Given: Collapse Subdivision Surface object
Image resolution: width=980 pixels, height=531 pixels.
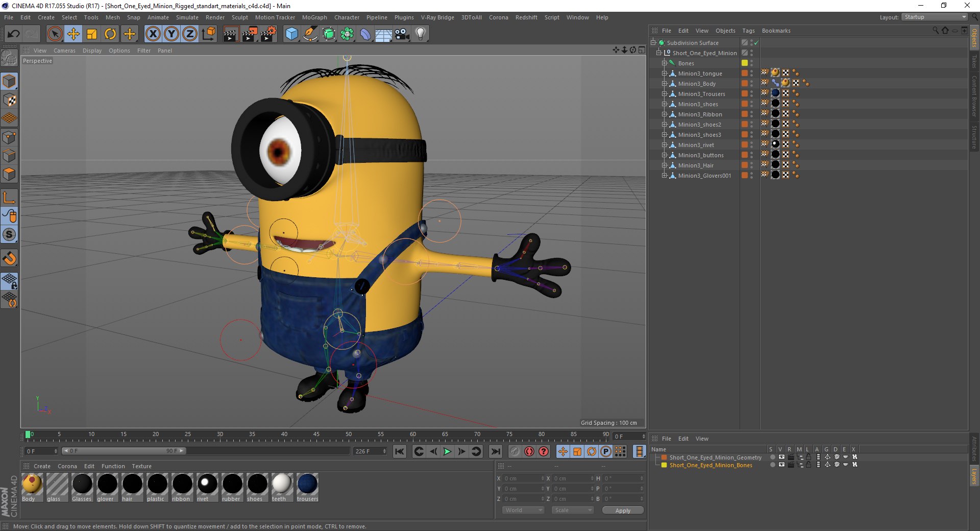Looking at the screenshot, I should [653, 43].
